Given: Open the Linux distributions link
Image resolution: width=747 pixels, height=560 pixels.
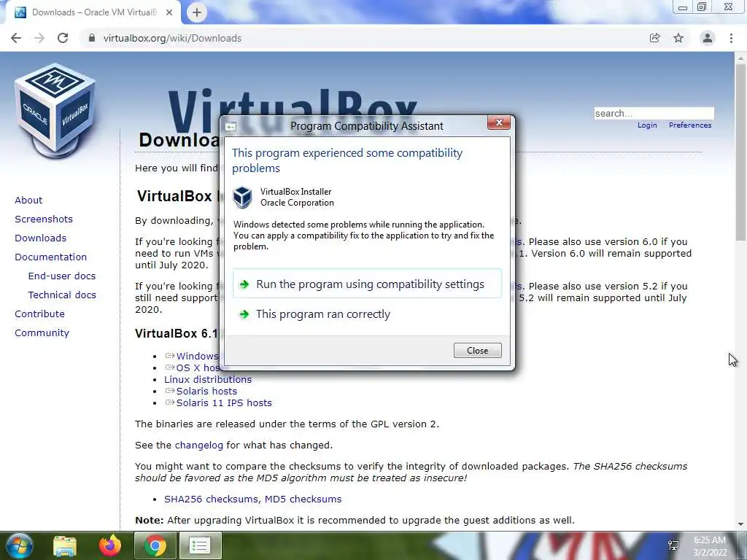Looking at the screenshot, I should pyautogui.click(x=208, y=379).
